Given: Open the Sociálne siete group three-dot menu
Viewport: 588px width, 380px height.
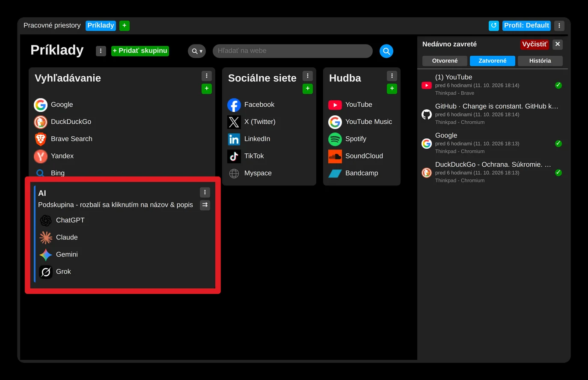Looking at the screenshot, I should (307, 76).
